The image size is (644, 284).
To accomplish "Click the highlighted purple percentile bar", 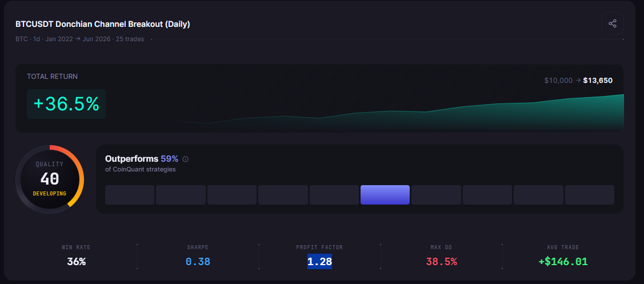I will pos(385,195).
